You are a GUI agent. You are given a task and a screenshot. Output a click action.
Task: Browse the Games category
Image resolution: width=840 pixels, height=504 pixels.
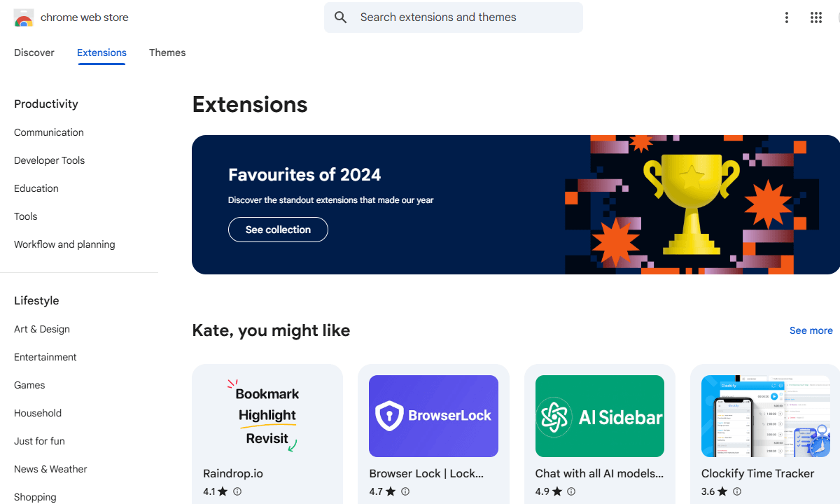(x=29, y=385)
